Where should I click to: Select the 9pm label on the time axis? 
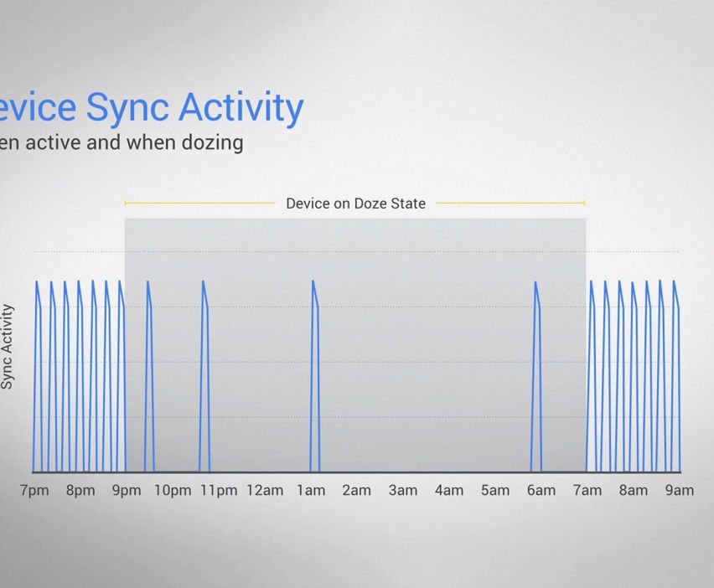(x=127, y=490)
